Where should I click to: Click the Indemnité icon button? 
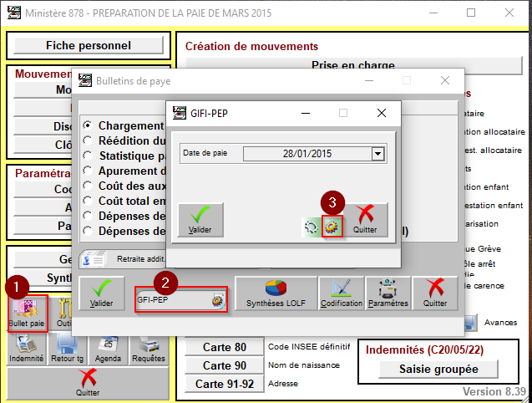[x=27, y=348]
